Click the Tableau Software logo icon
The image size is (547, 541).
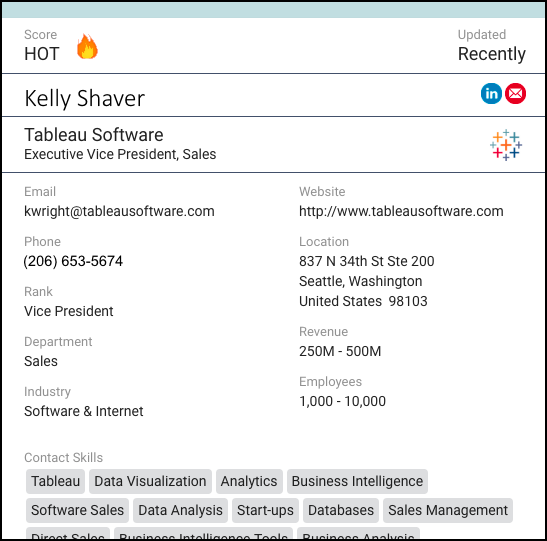click(x=506, y=145)
